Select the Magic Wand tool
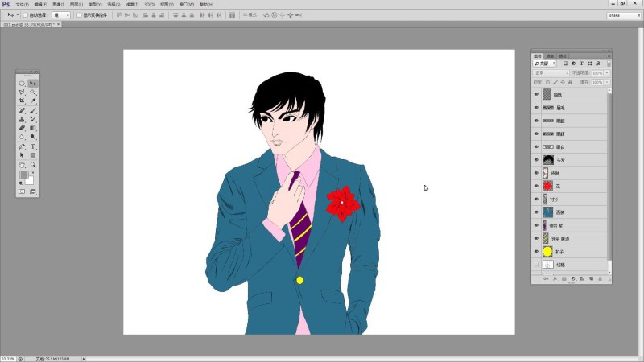The width and height of the screenshot is (644, 362). pos(33,93)
